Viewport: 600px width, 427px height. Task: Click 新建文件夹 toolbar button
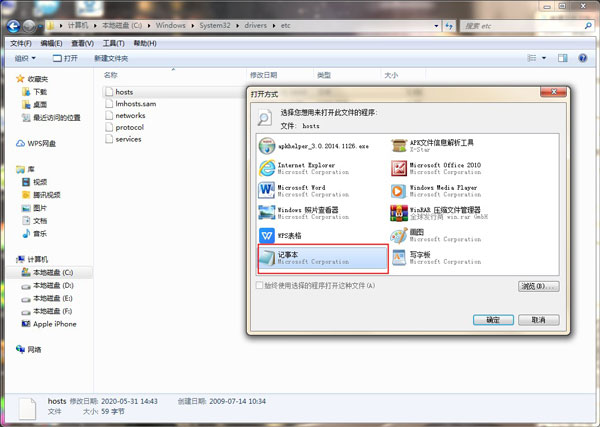coord(111,58)
